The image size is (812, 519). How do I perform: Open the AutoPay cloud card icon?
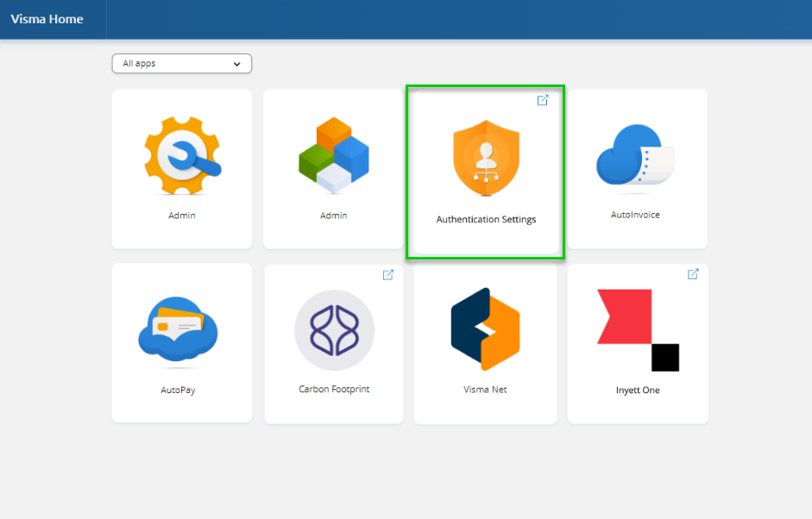click(178, 329)
